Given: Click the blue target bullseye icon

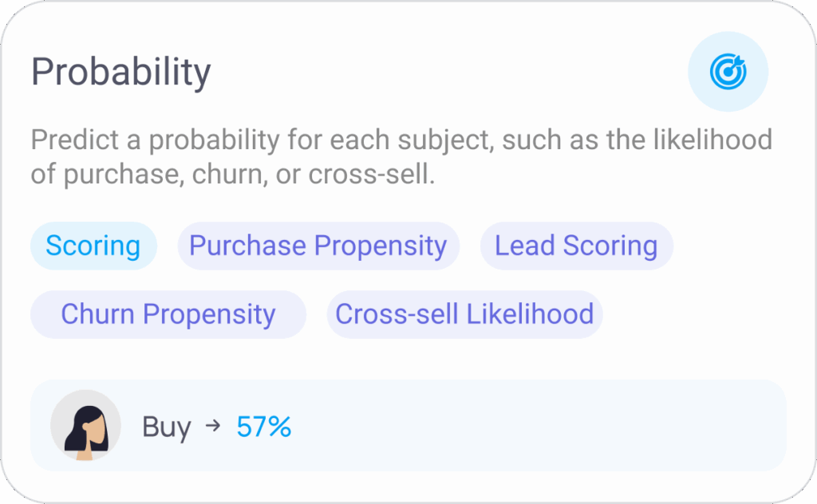Looking at the screenshot, I should click(728, 72).
